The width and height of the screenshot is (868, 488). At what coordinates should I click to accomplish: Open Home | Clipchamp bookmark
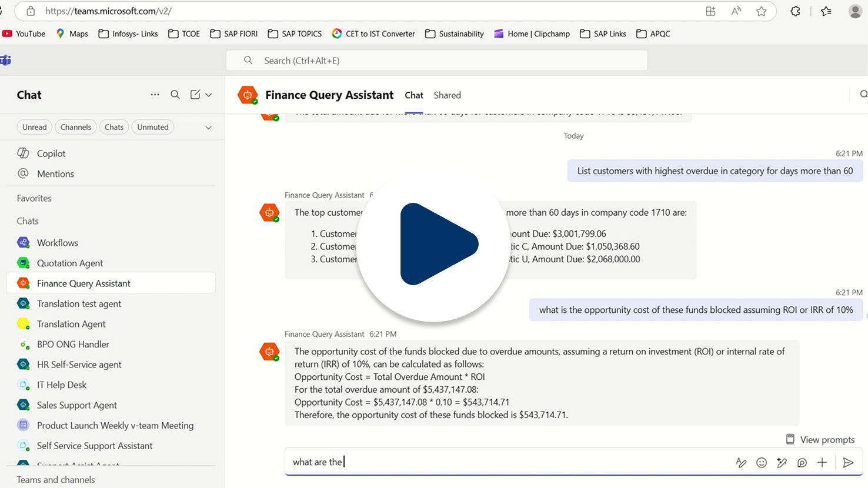click(x=532, y=34)
